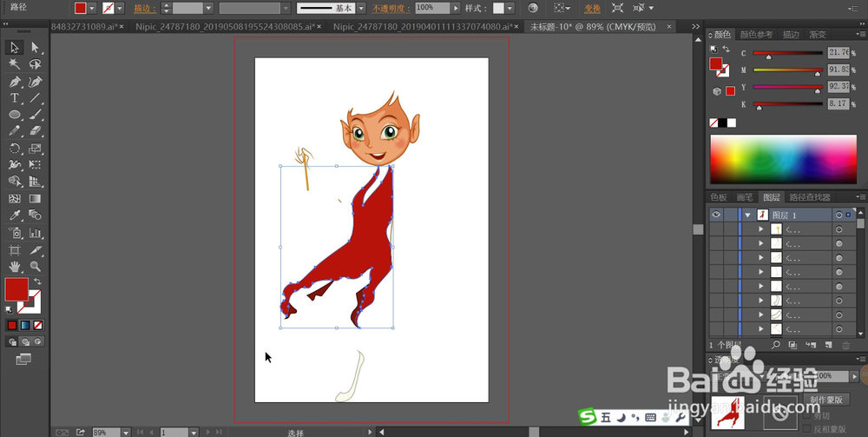The image size is (868, 437).
Task: Select the Shape Builder tool
Action: 15,182
